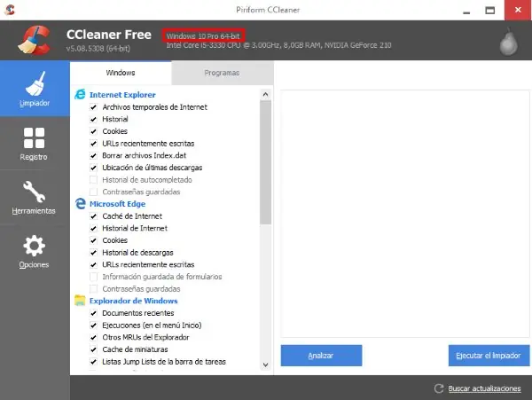The width and height of the screenshot is (532, 400).
Task: Toggle Ejecuciones (en el menú Inicio) checkbox
Action: (93, 325)
